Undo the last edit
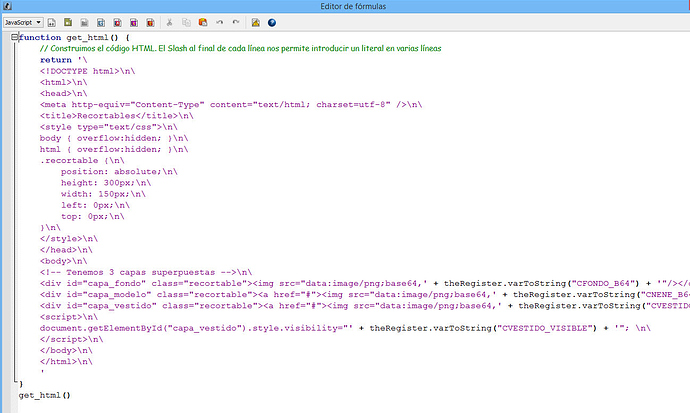This screenshot has height=413, width=690. pos(219,22)
